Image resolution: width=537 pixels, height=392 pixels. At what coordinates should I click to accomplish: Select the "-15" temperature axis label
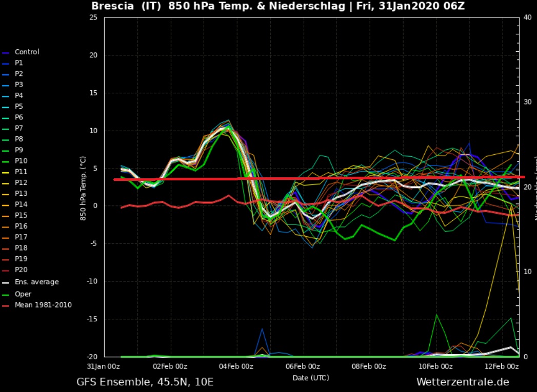[91, 319]
